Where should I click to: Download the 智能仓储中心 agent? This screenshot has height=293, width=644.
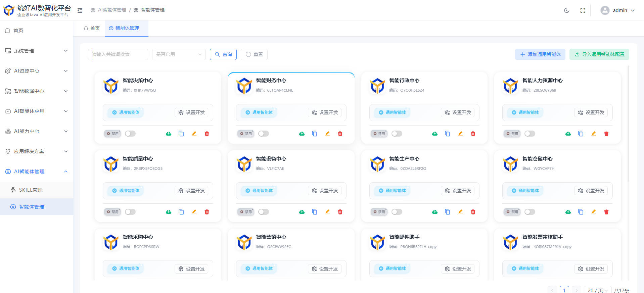click(568, 212)
